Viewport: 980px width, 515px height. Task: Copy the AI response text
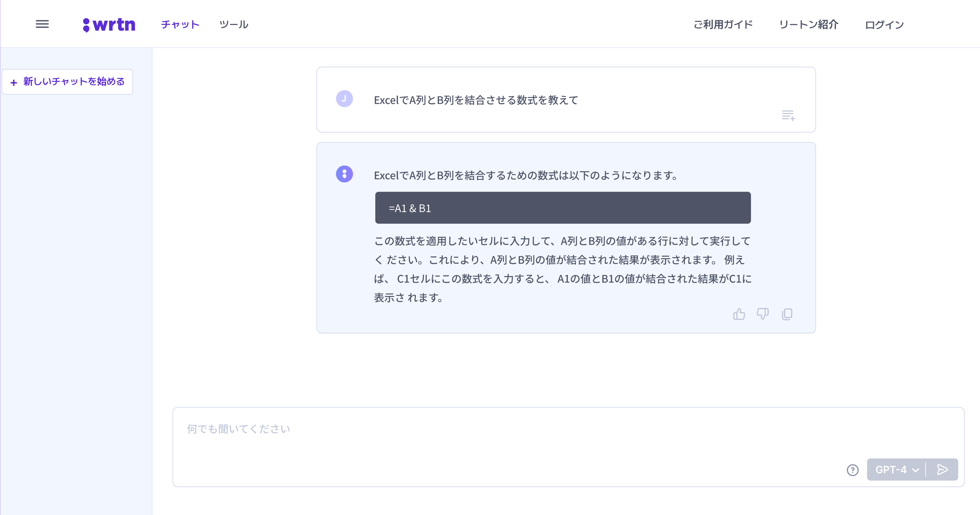click(787, 314)
